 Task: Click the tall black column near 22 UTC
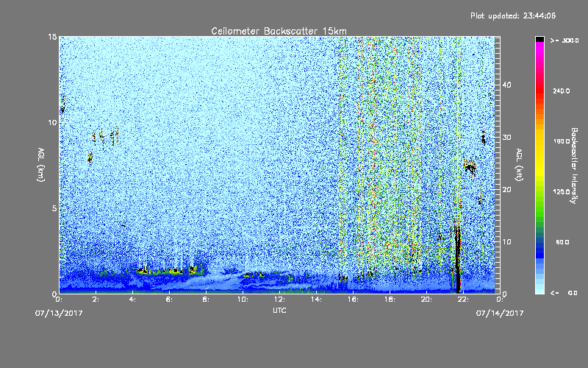(x=457, y=259)
